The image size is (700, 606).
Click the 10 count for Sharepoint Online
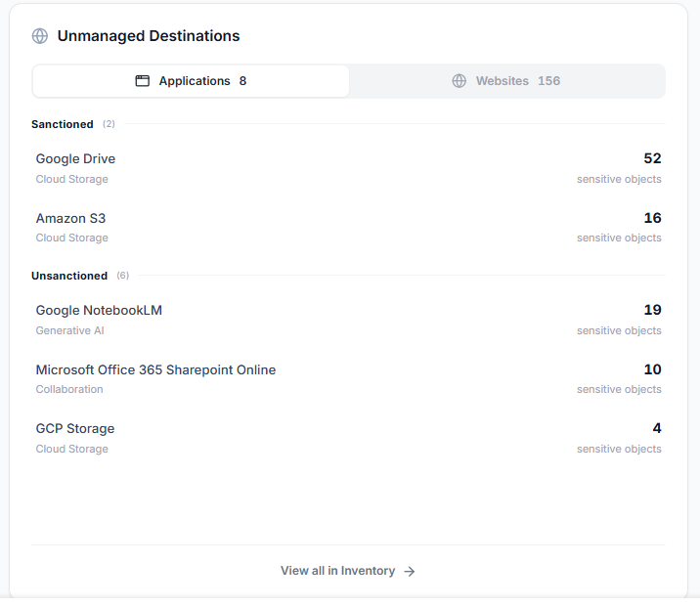[652, 369]
